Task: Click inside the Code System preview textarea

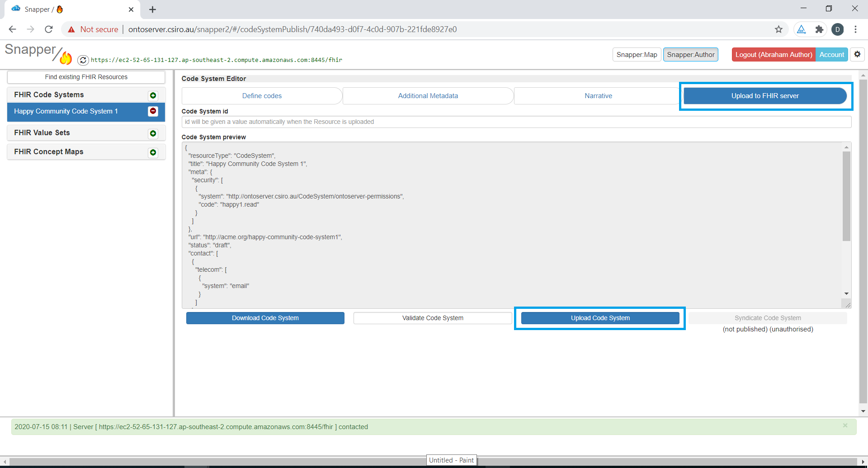Action: tap(512, 225)
